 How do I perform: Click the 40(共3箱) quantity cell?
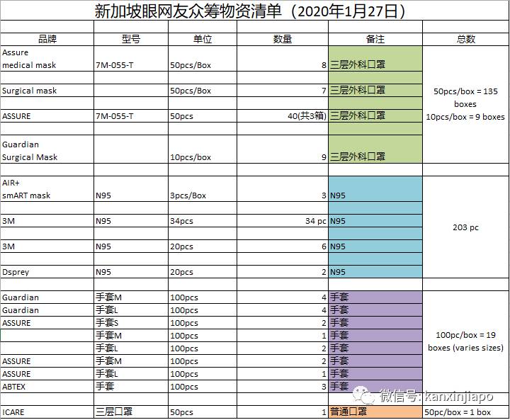point(282,116)
